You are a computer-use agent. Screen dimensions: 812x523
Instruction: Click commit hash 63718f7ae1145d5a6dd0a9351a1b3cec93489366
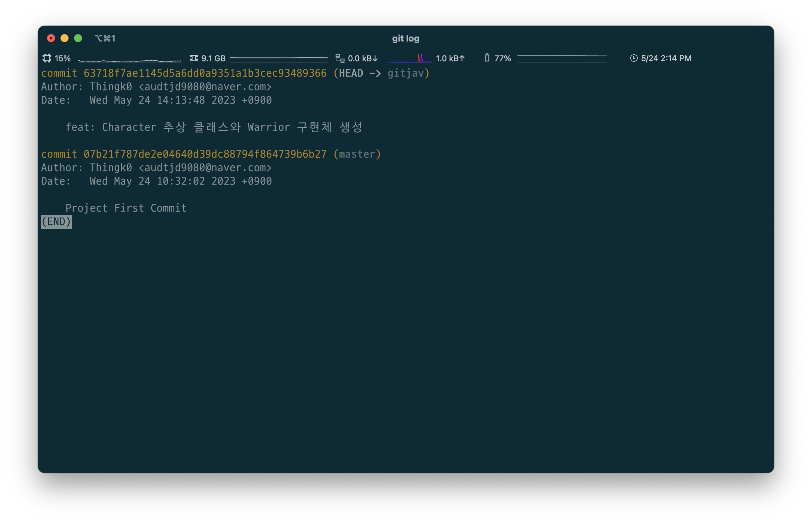[205, 73]
